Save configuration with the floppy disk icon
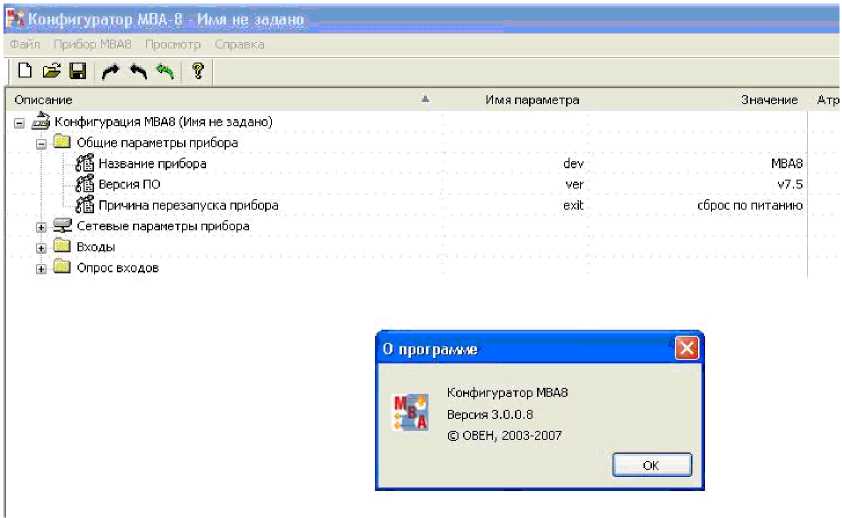 point(78,70)
